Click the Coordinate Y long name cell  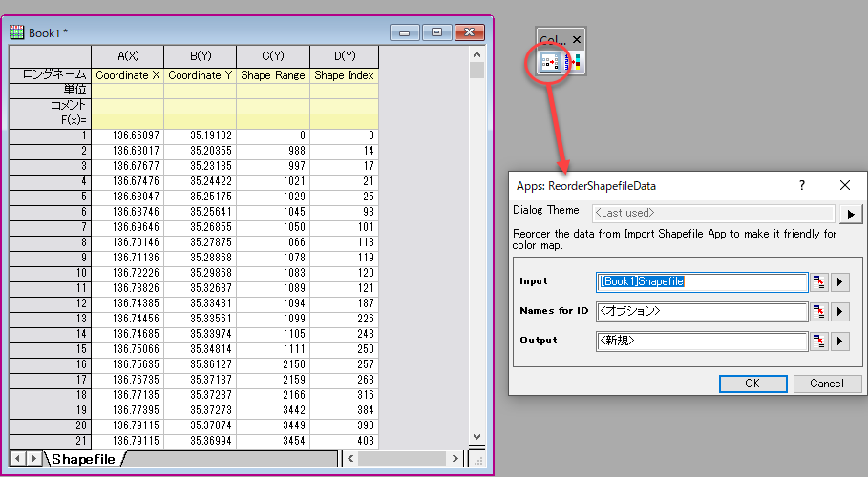(x=201, y=75)
